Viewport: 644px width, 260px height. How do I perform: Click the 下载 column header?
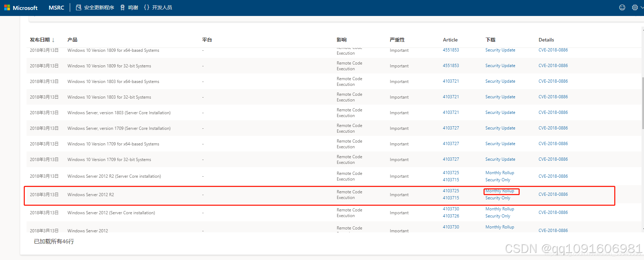pyautogui.click(x=490, y=40)
